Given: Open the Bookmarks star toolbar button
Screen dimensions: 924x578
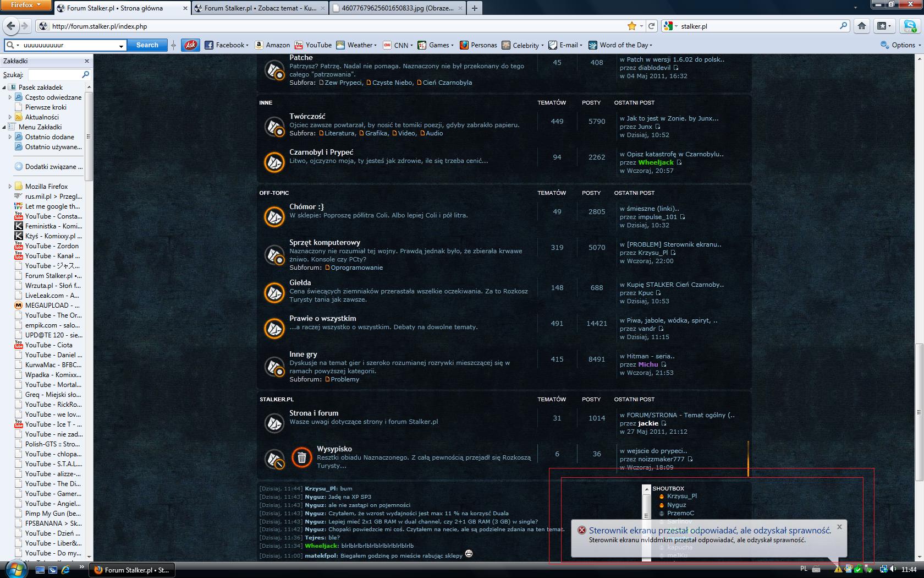Looking at the screenshot, I should click(x=884, y=26).
